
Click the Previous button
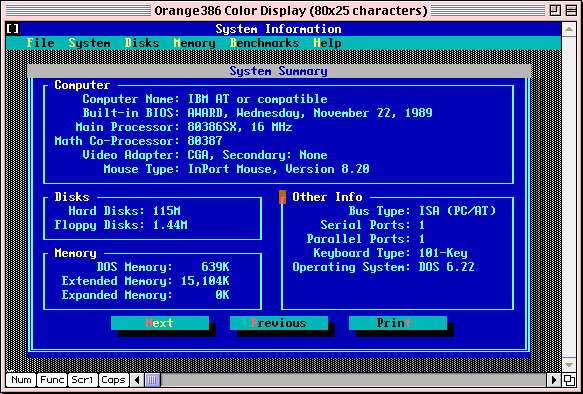point(279,323)
